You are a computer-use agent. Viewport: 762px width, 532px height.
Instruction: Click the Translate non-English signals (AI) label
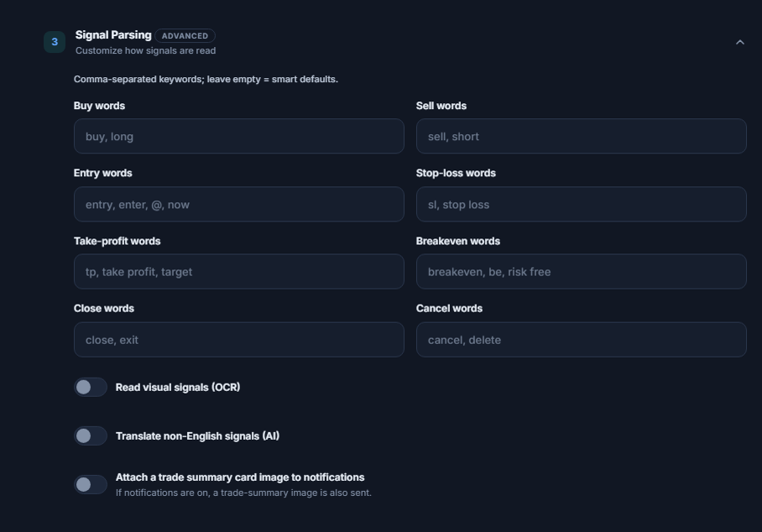coord(197,436)
